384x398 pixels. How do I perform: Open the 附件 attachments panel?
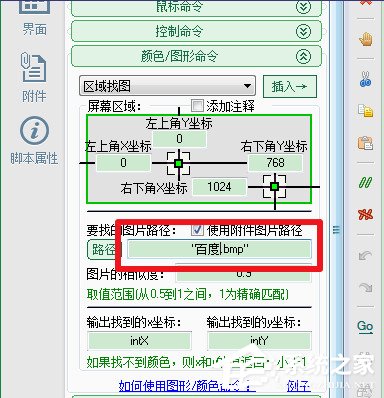click(33, 77)
